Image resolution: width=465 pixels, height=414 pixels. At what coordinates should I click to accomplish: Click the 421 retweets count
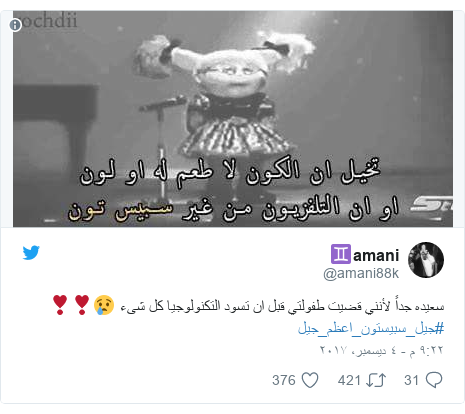349,380
